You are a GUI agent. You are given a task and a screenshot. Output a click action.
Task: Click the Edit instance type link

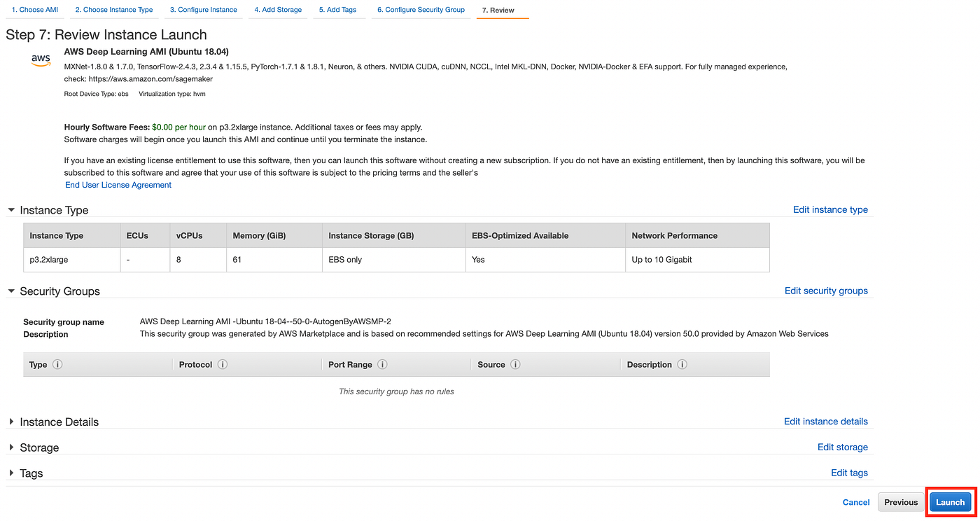[830, 209]
